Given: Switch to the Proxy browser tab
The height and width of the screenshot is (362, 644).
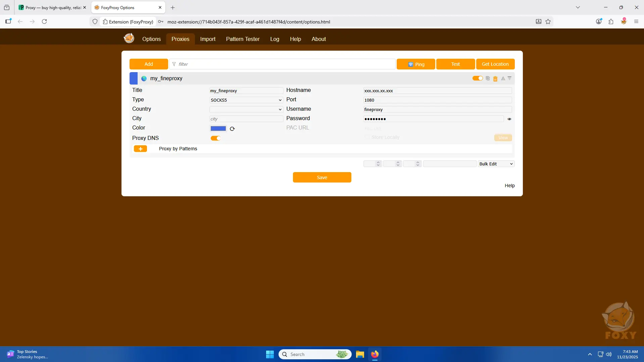Looking at the screenshot, I should (x=52, y=7).
